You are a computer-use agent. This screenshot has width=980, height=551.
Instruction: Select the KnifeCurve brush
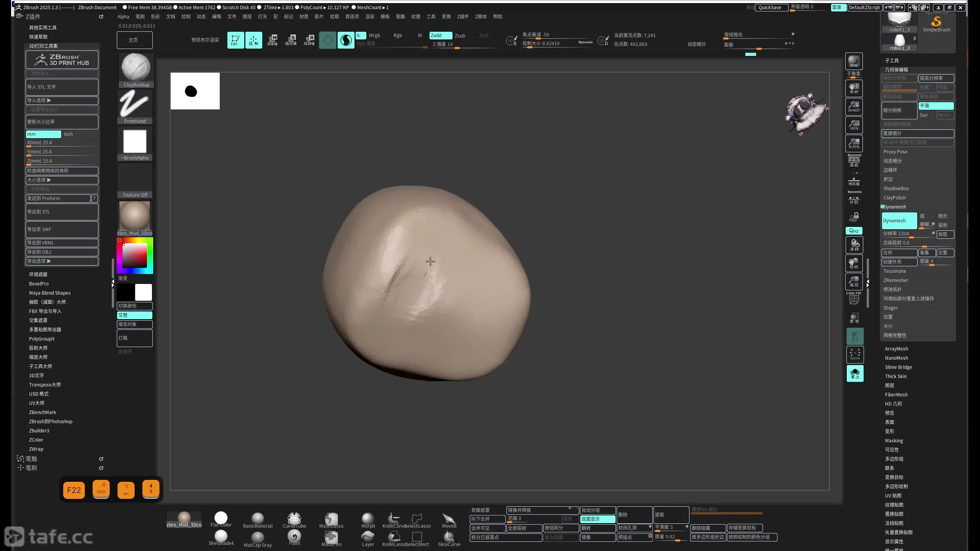tap(394, 520)
